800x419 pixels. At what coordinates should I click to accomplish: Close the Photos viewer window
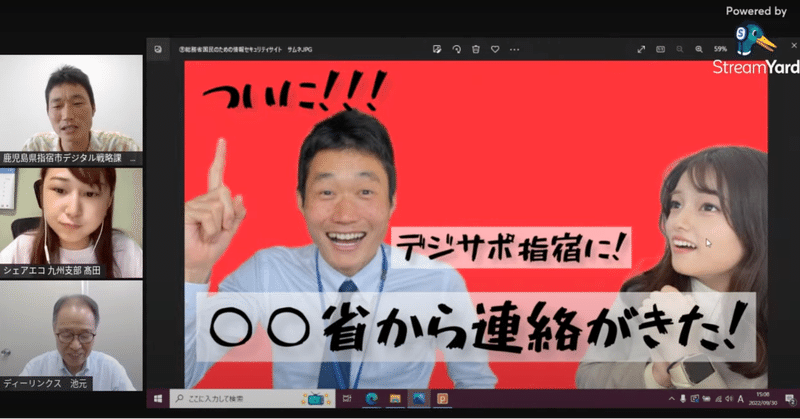pos(794,45)
